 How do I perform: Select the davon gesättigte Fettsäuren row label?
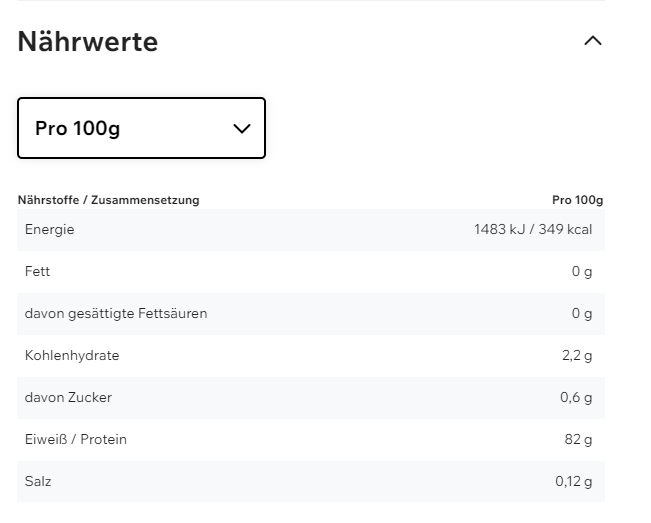116,314
